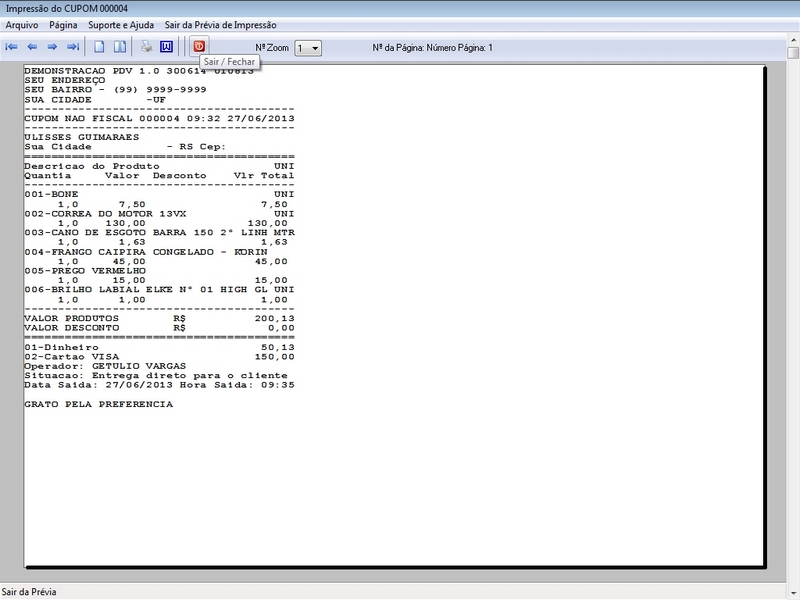Click the printer icon
This screenshot has width=800, height=600.
coord(146,47)
